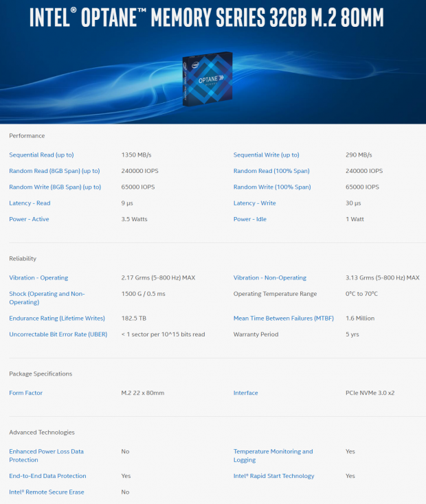Click the PCIe NVMe 3.0 x2 value
Image resolution: width=426 pixels, height=504 pixels.
[370, 393]
